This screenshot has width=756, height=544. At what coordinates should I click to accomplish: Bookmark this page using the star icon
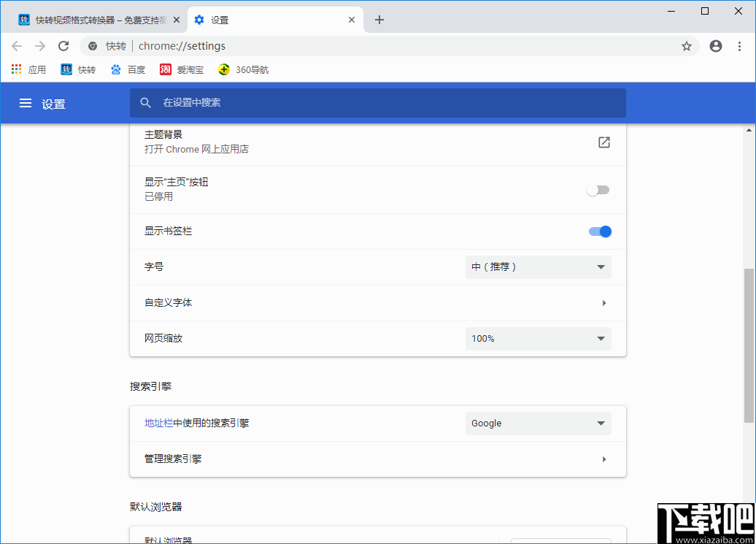tap(686, 45)
